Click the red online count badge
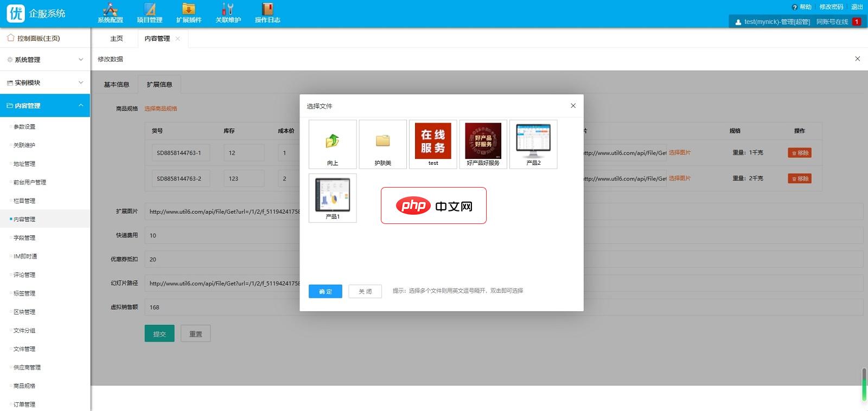 pos(857,22)
